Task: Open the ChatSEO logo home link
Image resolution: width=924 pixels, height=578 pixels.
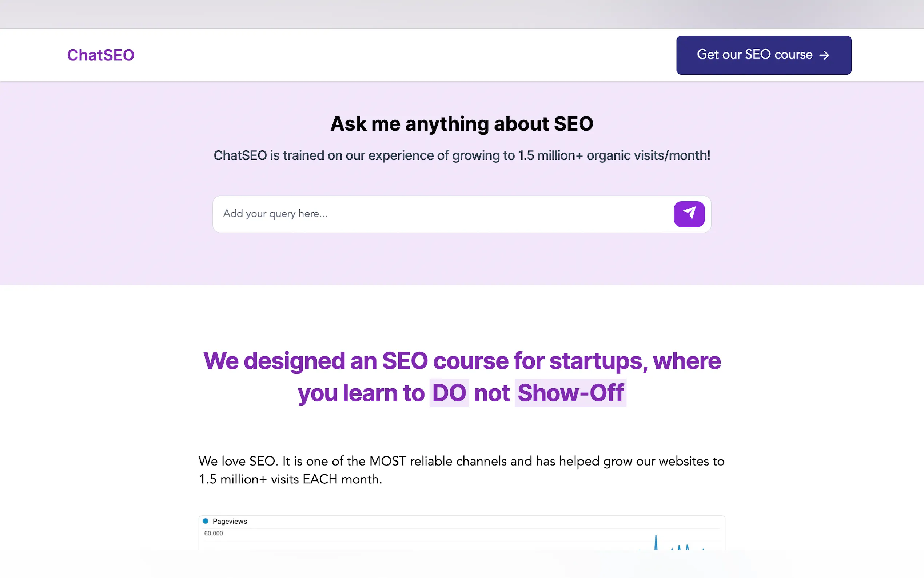Action: (101, 55)
